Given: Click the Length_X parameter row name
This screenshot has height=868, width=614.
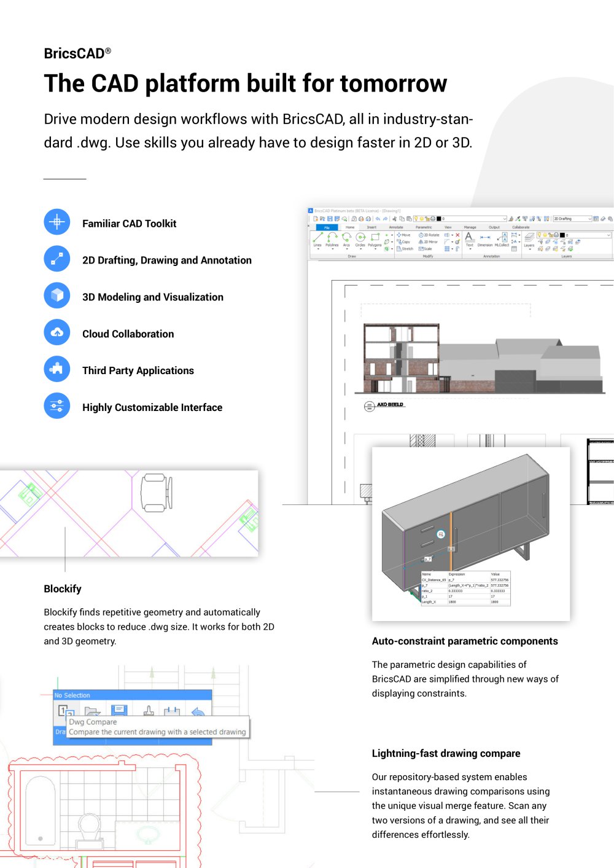Looking at the screenshot, I should coord(429,602).
